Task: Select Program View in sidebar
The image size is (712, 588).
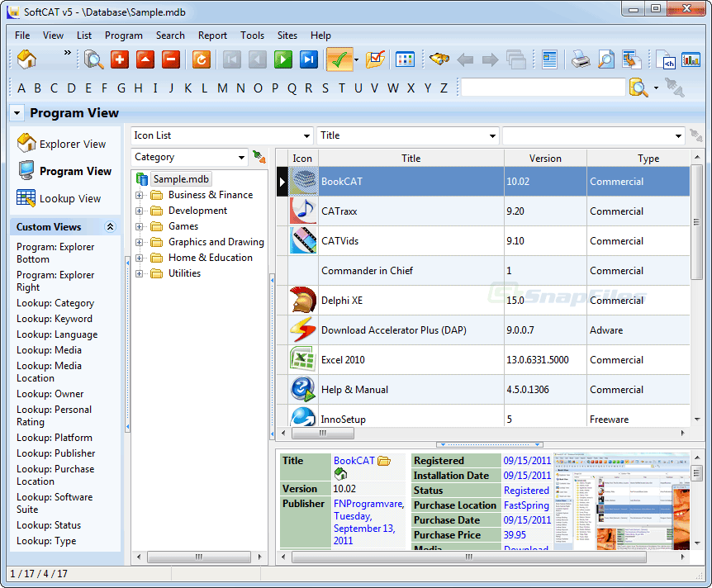Action: pyautogui.click(x=64, y=171)
